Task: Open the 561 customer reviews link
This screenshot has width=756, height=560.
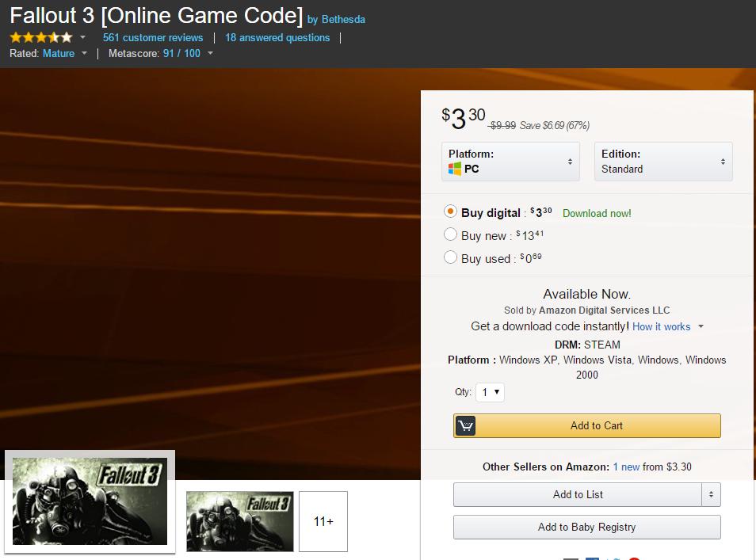Action: pos(153,37)
